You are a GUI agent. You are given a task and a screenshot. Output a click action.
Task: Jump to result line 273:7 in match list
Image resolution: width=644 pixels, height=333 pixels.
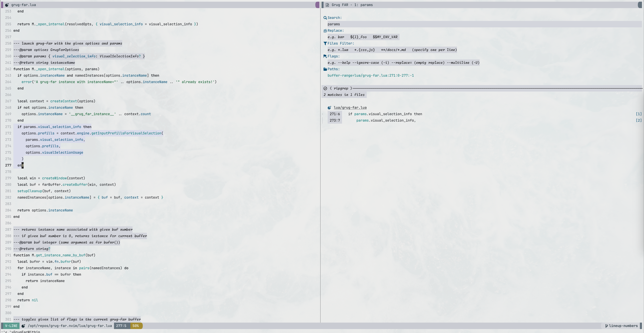point(334,120)
